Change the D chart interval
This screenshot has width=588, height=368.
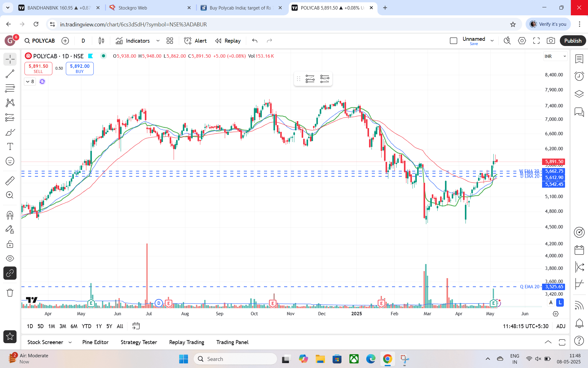(x=83, y=41)
